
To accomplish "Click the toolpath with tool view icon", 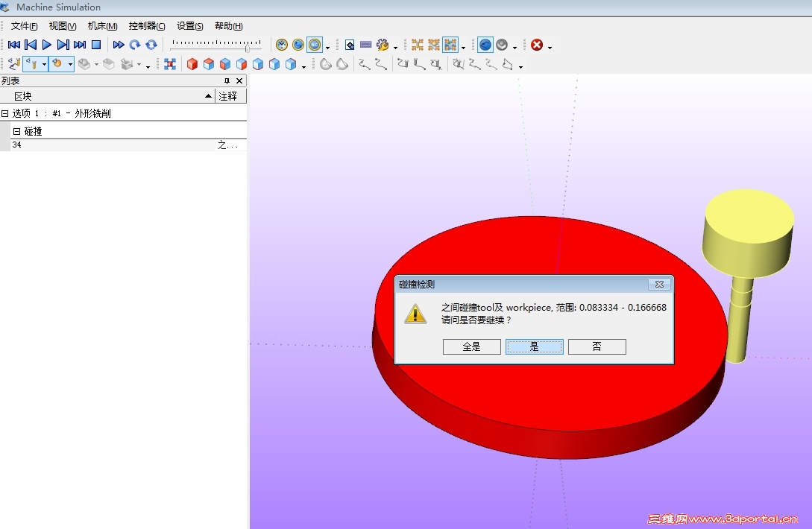I will click(14, 64).
